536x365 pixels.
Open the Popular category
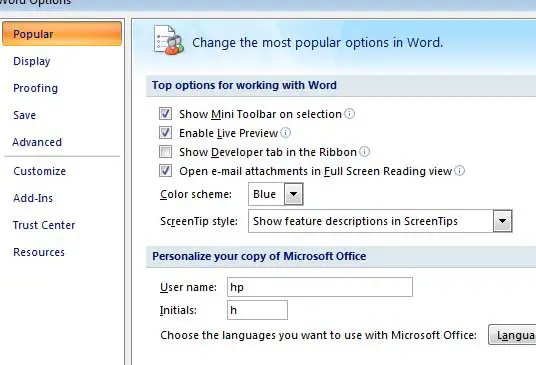point(62,33)
